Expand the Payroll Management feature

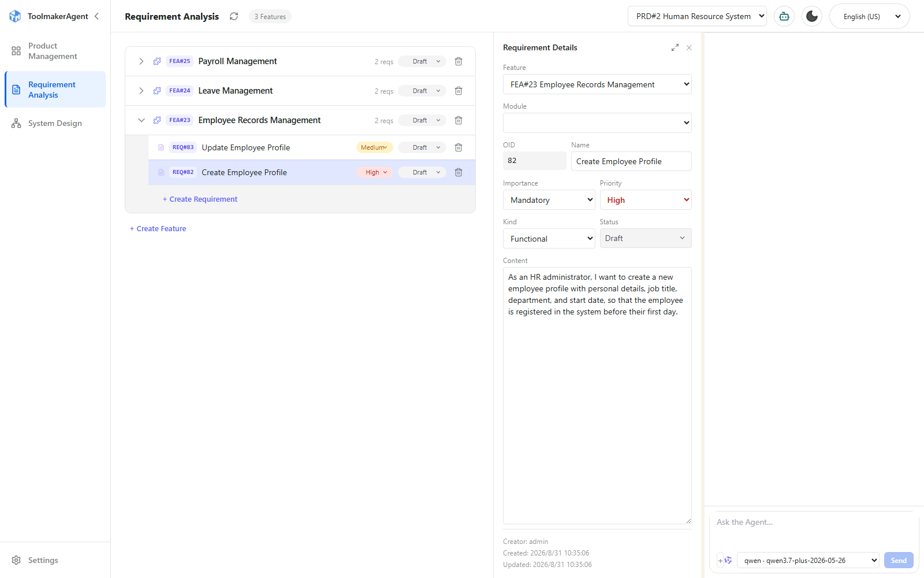(141, 61)
